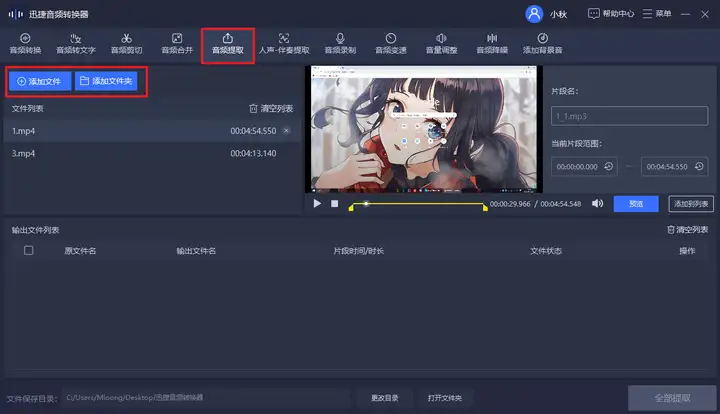Click the 添加文件 add file button
720x414 pixels.
(39, 81)
